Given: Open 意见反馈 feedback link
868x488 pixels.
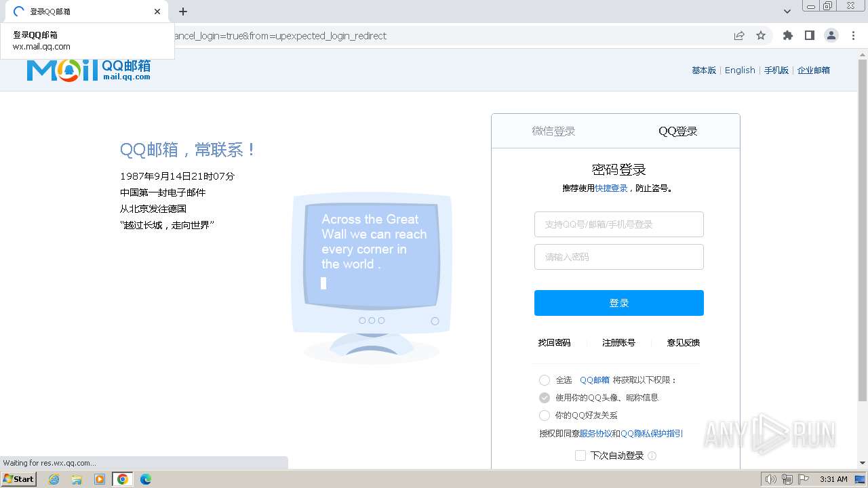Looking at the screenshot, I should [683, 343].
